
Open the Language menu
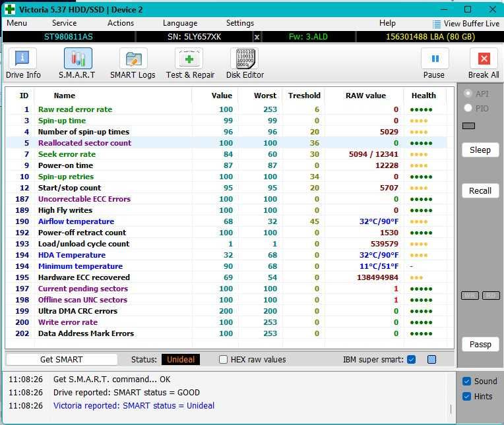180,23
